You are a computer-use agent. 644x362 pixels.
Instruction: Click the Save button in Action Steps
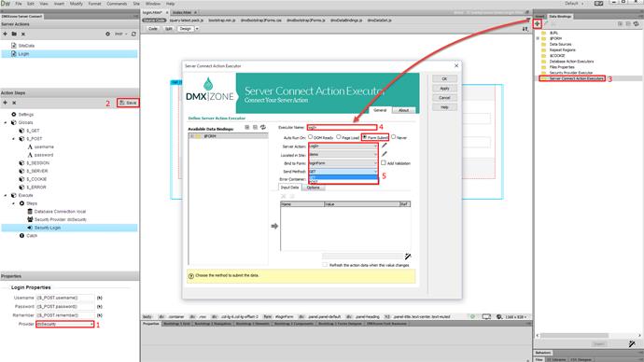click(128, 103)
